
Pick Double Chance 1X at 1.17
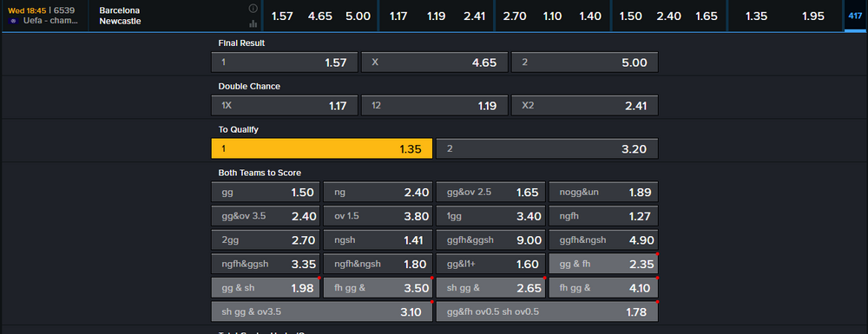[x=285, y=106]
